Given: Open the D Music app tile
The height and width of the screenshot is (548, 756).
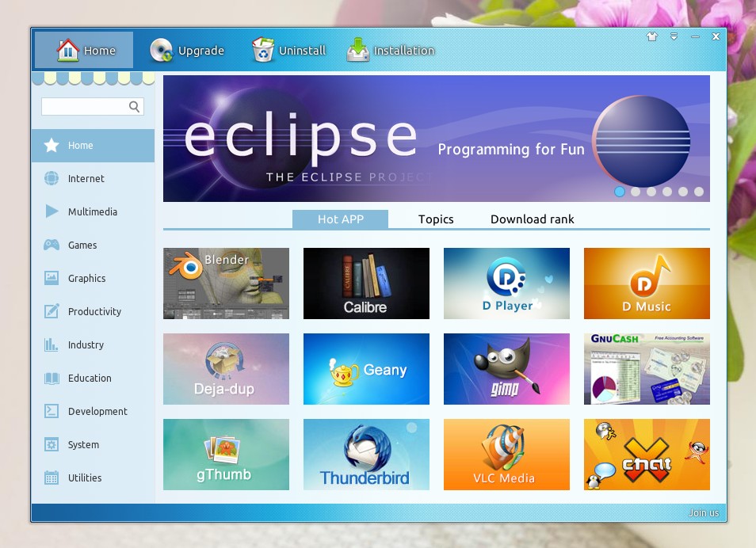Looking at the screenshot, I should tap(647, 284).
